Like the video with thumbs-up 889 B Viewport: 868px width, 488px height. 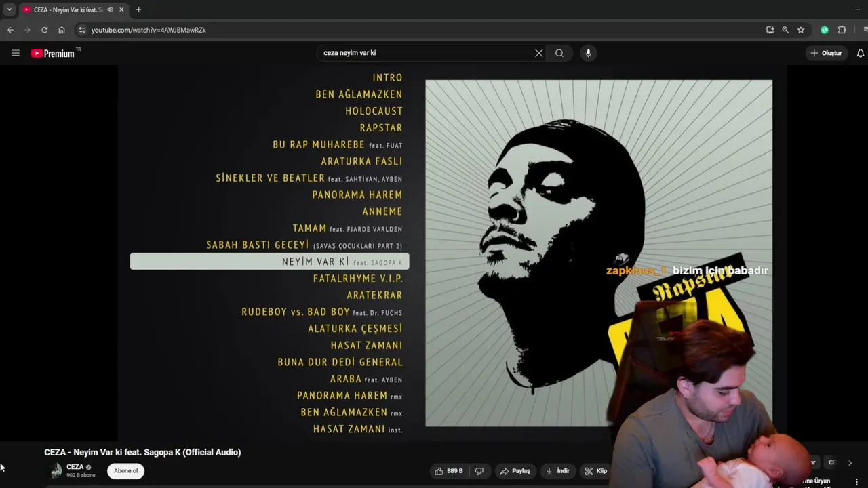pyautogui.click(x=449, y=471)
